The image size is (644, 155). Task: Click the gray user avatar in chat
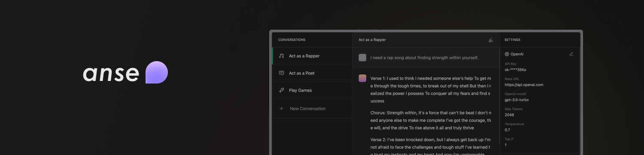tap(363, 58)
